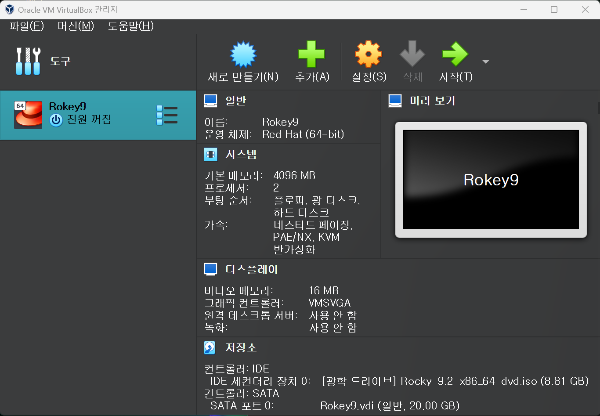600x416 pixels.
Task: Click the New (새로 만들기) starburst icon
Action: click(x=243, y=54)
